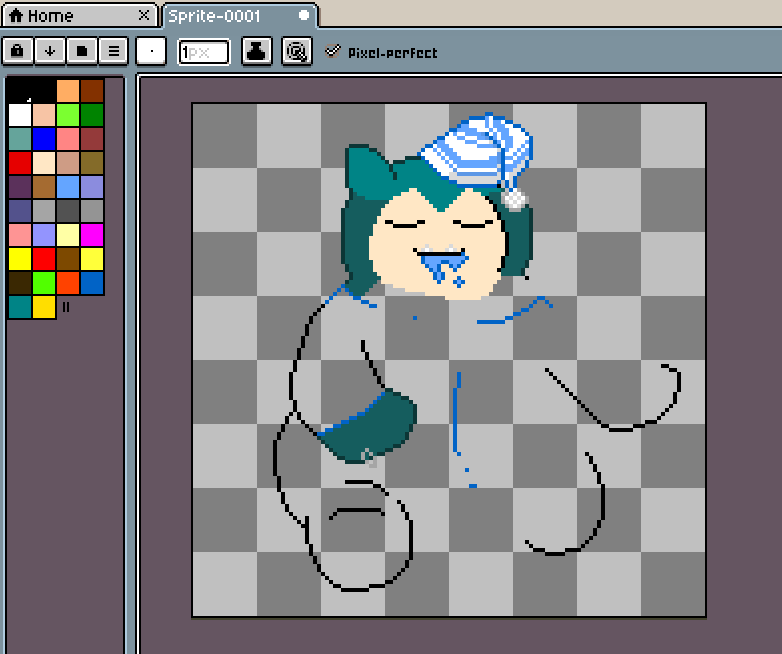
Task: Switch to the Home tab
Action: [80, 15]
